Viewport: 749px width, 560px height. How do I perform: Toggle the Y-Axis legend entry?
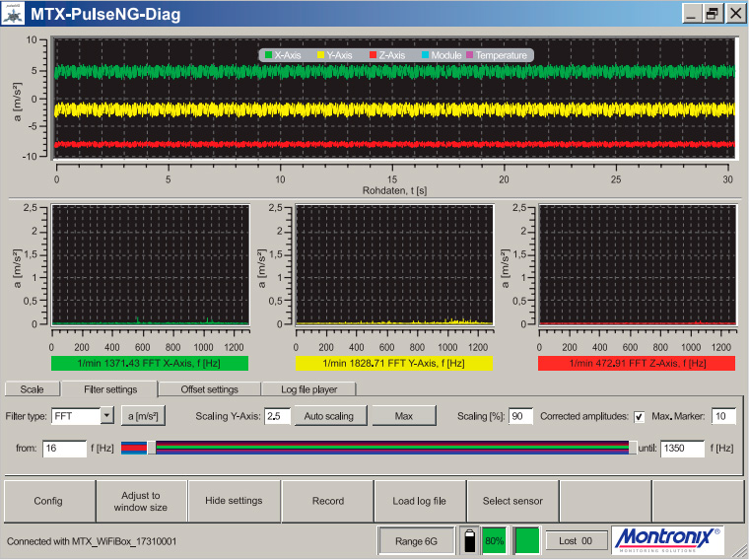335,55
